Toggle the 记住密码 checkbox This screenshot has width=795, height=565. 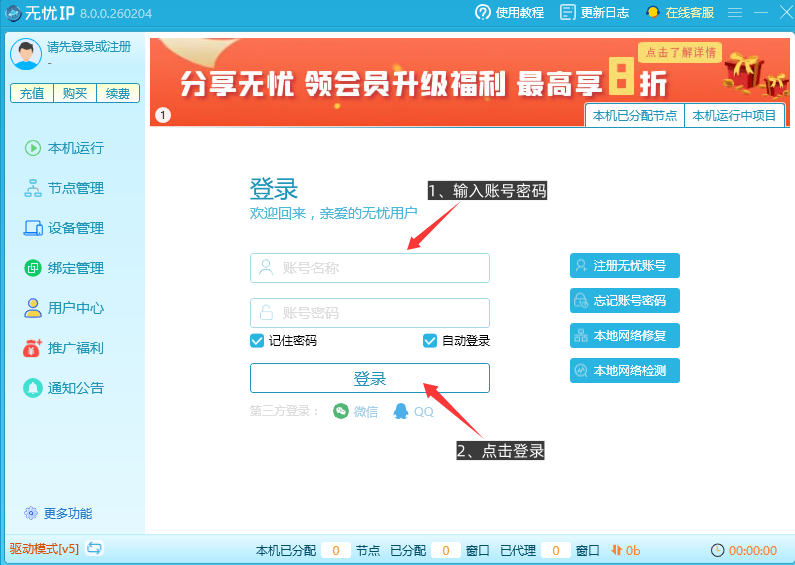tap(257, 340)
